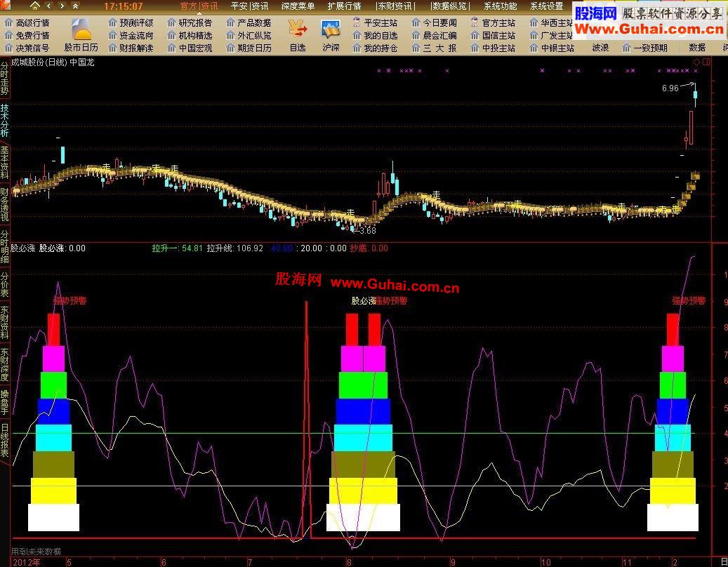Go forward with the right arrow icon
The height and width of the screenshot is (567, 728).
[62, 6]
